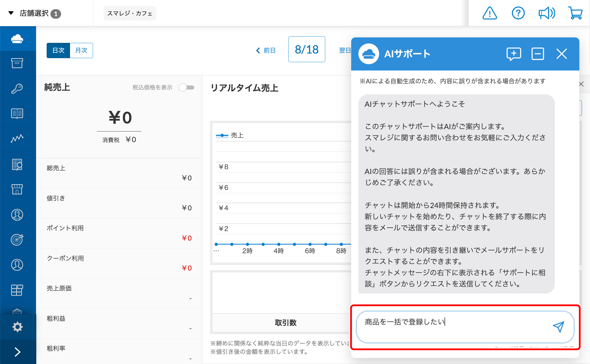Open the cloud home icon in sidebar
This screenshot has height=364, width=590.
(17, 39)
